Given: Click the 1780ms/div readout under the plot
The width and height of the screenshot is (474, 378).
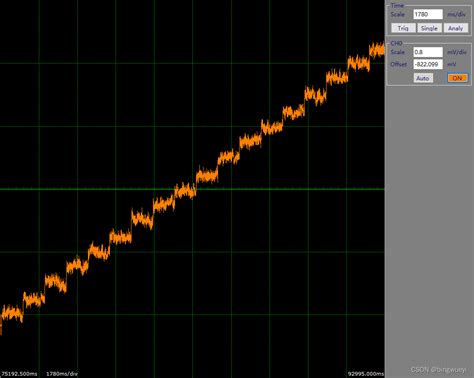Looking at the screenshot, I should (62, 374).
